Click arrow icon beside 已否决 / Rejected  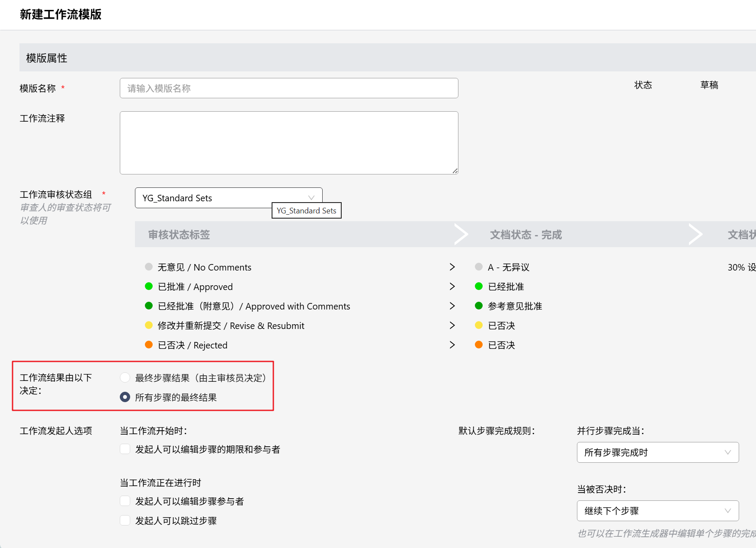pos(452,345)
